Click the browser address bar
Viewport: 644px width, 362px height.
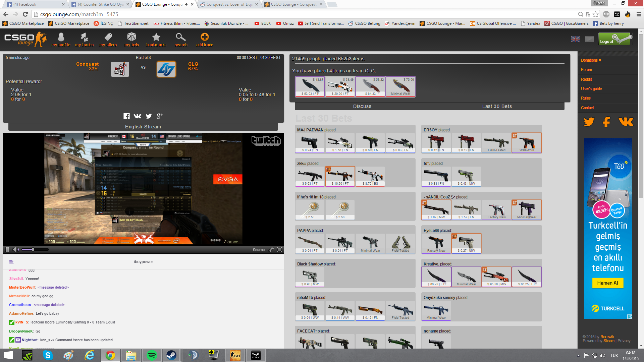[305, 14]
